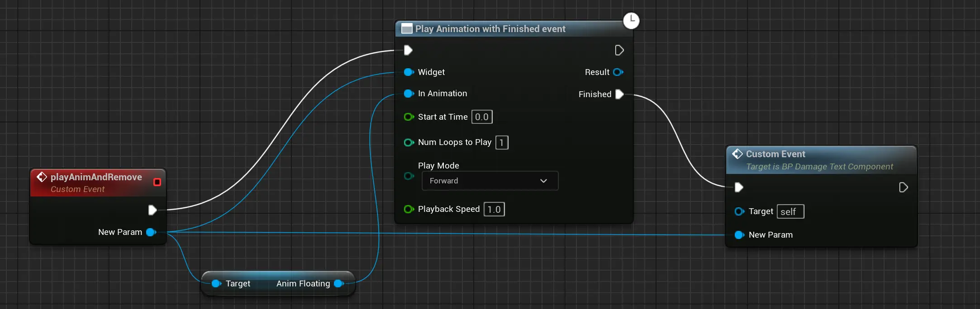This screenshot has height=309, width=980.
Task: Open the Play Mode dropdown set to Forward
Action: tap(490, 181)
